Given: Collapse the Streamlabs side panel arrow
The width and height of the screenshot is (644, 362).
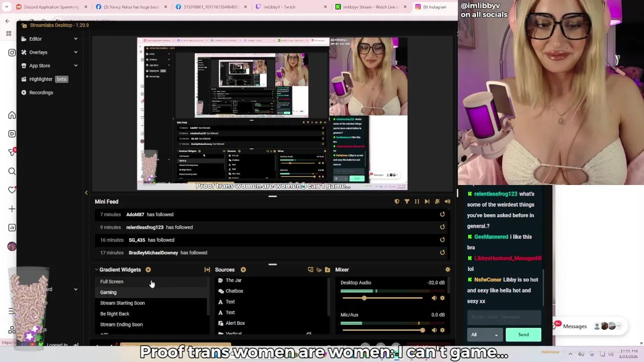Looking at the screenshot, I should [x=86, y=193].
